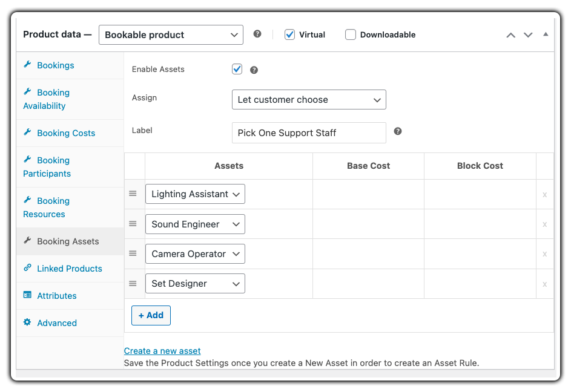Open the Linked Products tab
This screenshot has width=571, height=392.
70,269
